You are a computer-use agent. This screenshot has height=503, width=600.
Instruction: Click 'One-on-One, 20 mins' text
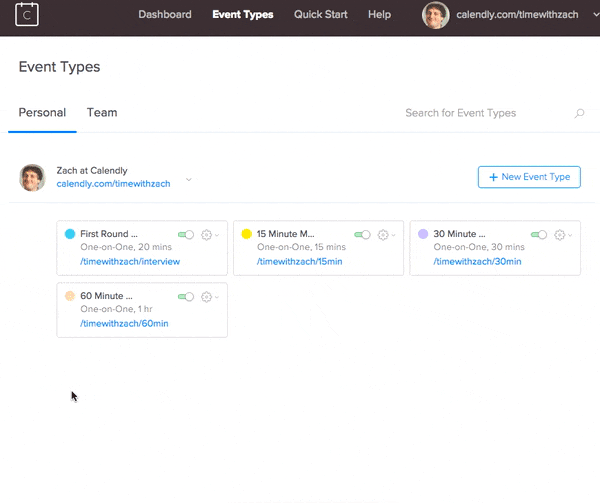tap(126, 247)
